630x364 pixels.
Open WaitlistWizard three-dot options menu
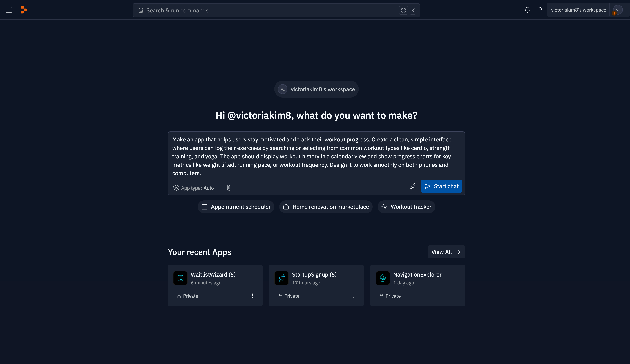point(253,296)
